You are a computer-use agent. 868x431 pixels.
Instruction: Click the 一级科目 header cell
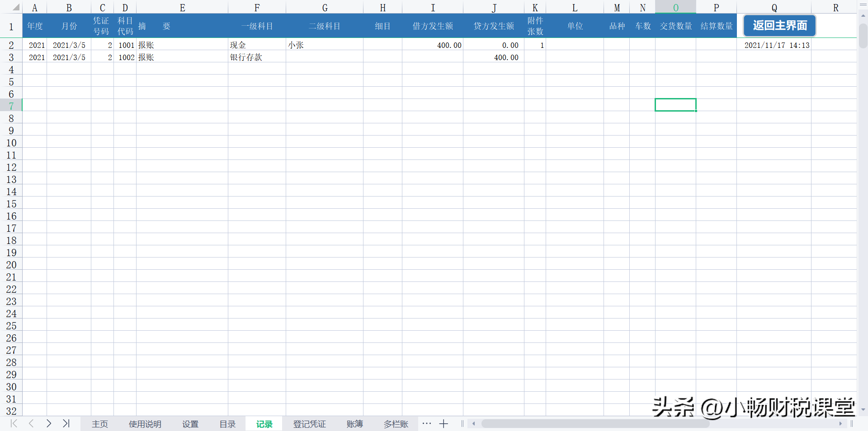[257, 26]
